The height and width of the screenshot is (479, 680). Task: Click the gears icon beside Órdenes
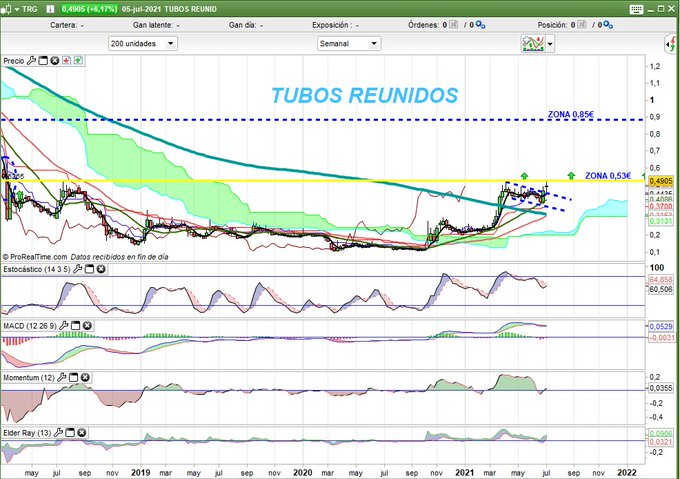(480, 25)
